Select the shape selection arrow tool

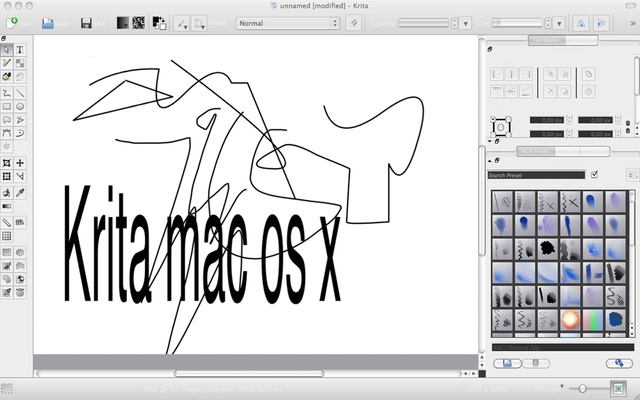tap(7, 50)
